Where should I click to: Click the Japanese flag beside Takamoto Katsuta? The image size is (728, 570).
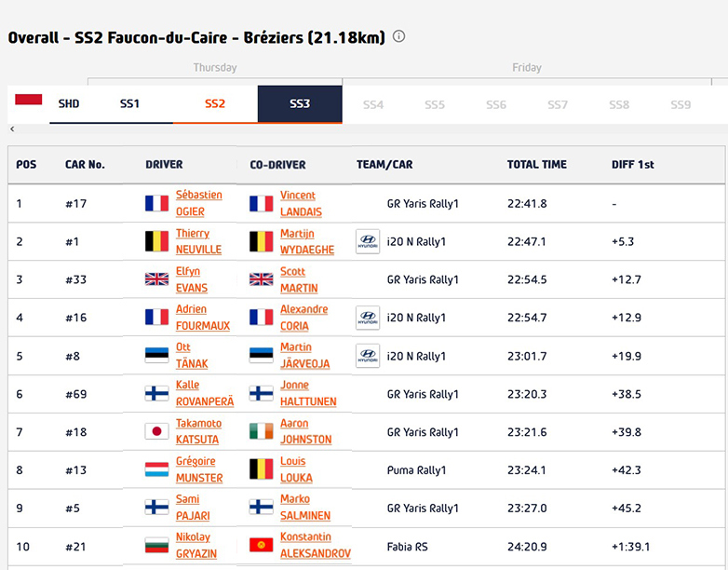tap(156, 432)
